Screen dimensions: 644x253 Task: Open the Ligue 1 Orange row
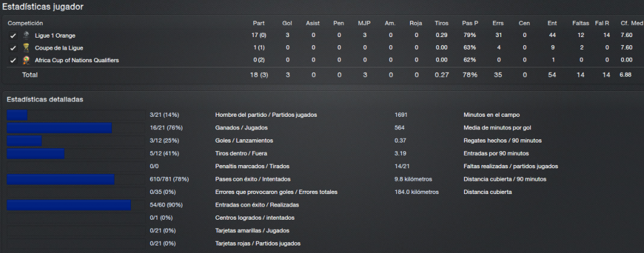322,36
